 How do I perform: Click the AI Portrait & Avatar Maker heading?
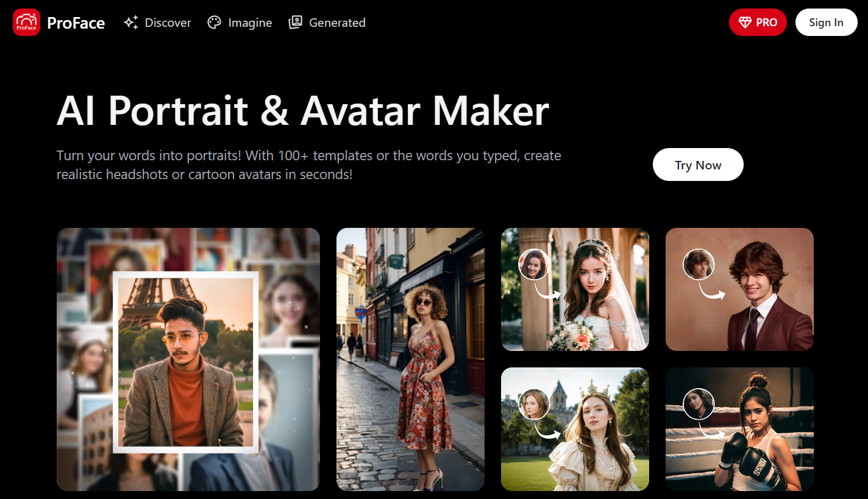pyautogui.click(x=303, y=111)
